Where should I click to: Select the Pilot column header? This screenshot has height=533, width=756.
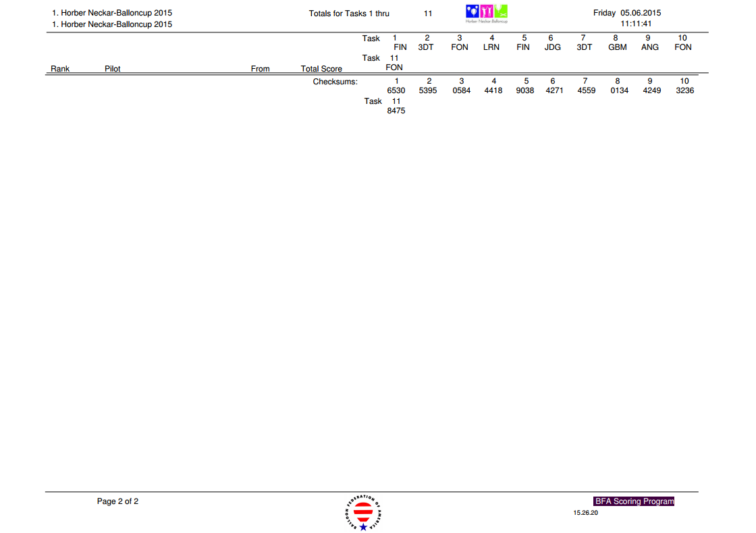click(113, 69)
